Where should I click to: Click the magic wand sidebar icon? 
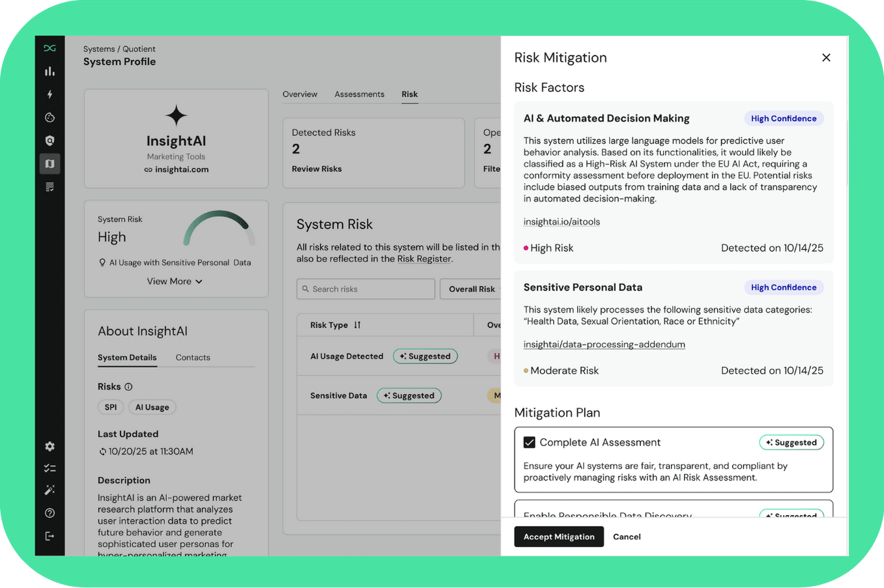click(x=50, y=490)
